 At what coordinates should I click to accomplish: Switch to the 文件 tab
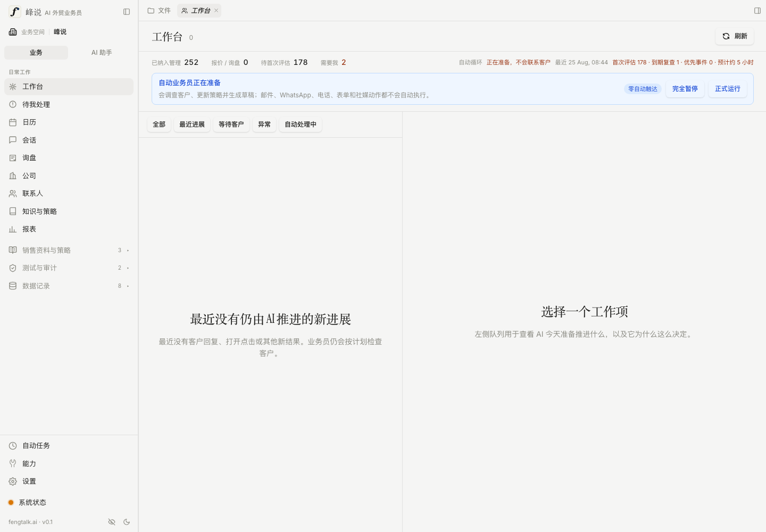(x=159, y=11)
